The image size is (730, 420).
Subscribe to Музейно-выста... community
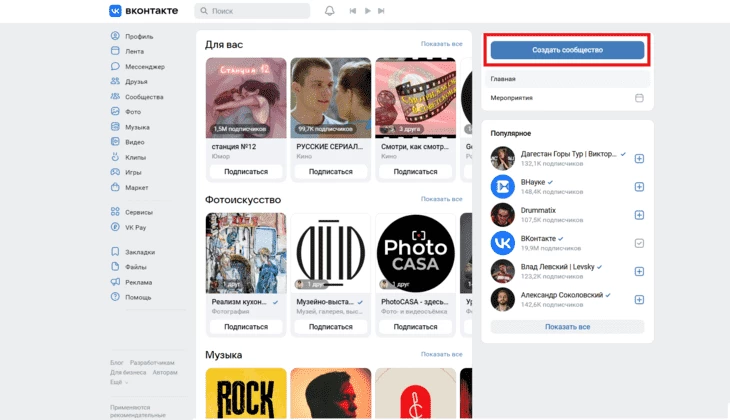click(x=331, y=326)
